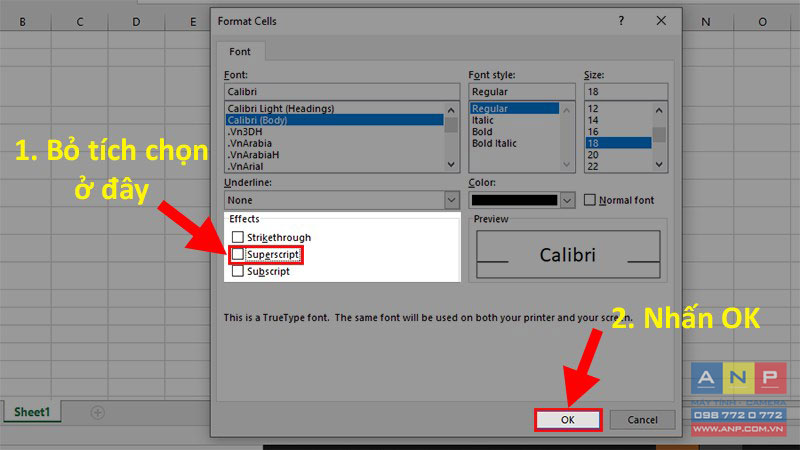The width and height of the screenshot is (800, 450).
Task: Click the Font style input field
Action: click(521, 92)
